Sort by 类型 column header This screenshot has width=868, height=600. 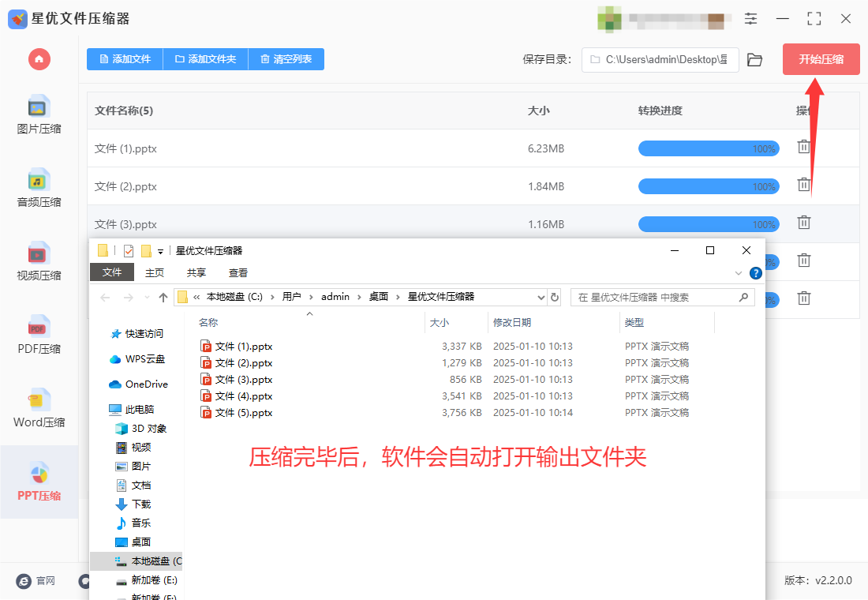[x=634, y=322]
